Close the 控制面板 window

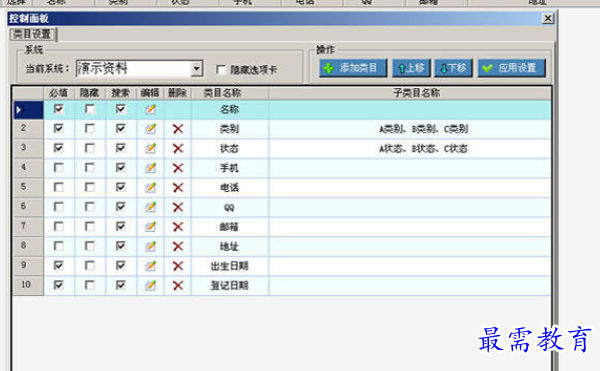point(548,18)
